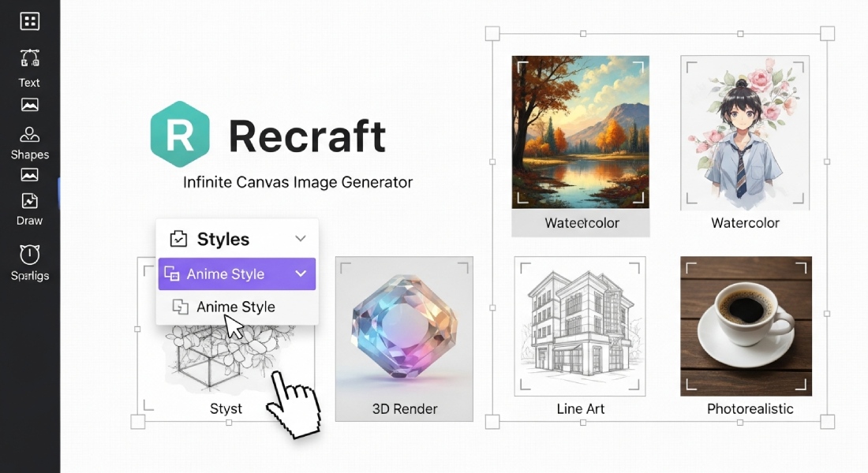
Task: Click the Shapes label in sidebar
Action: (30, 155)
